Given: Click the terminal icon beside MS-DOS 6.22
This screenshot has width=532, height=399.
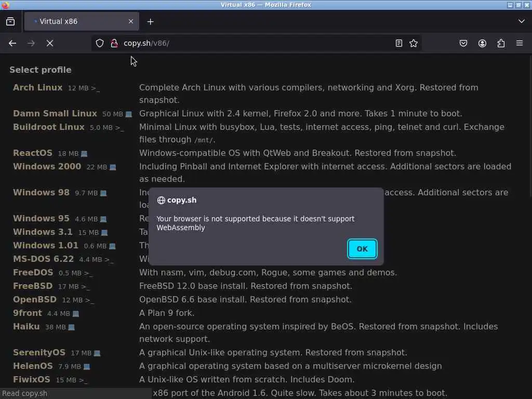Looking at the screenshot, I should 109,260.
